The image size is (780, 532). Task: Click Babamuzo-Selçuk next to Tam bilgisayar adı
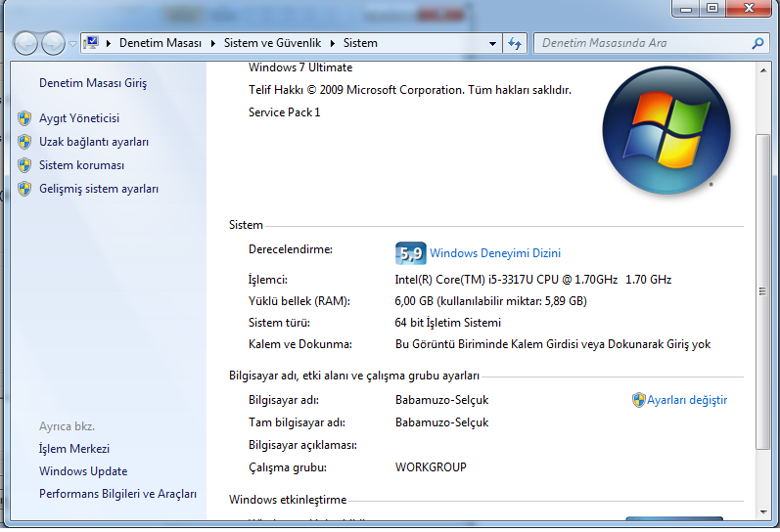click(x=441, y=422)
